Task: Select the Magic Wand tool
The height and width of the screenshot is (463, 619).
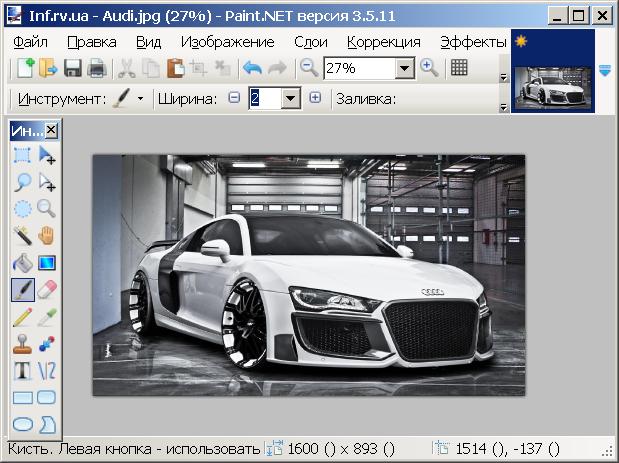Action: pyautogui.click(x=22, y=236)
